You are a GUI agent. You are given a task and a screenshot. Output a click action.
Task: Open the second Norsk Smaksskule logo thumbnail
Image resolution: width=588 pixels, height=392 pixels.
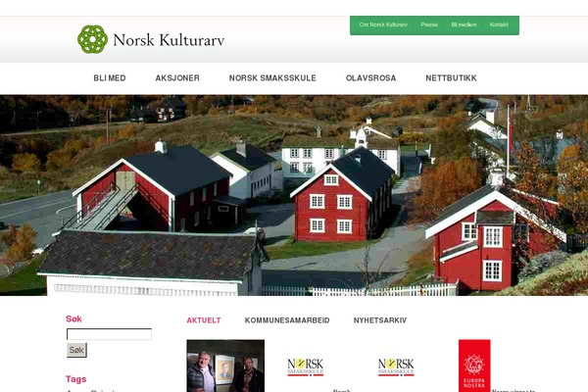[396, 367]
